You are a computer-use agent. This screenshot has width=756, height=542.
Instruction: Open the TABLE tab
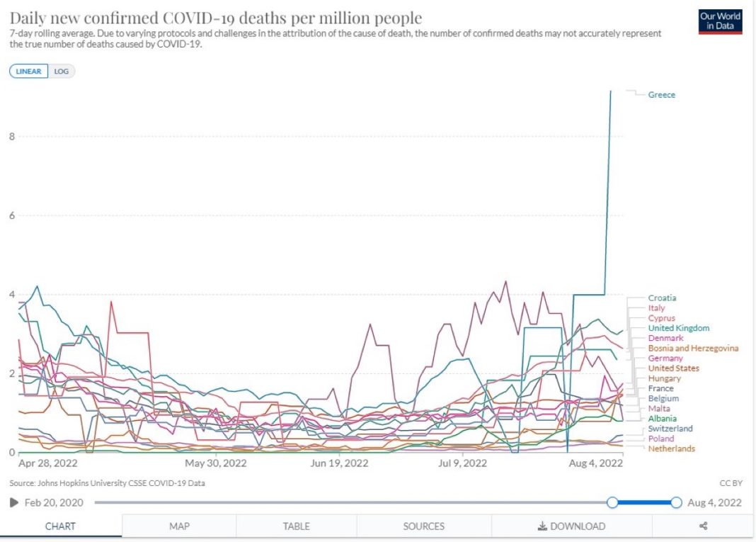(297, 526)
